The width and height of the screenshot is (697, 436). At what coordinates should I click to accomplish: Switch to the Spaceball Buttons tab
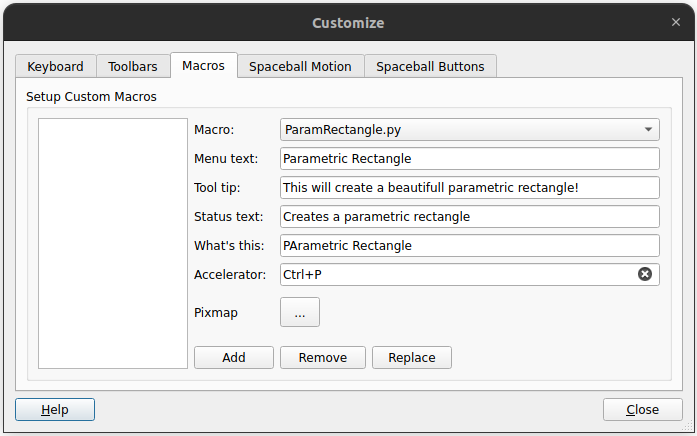(x=430, y=66)
